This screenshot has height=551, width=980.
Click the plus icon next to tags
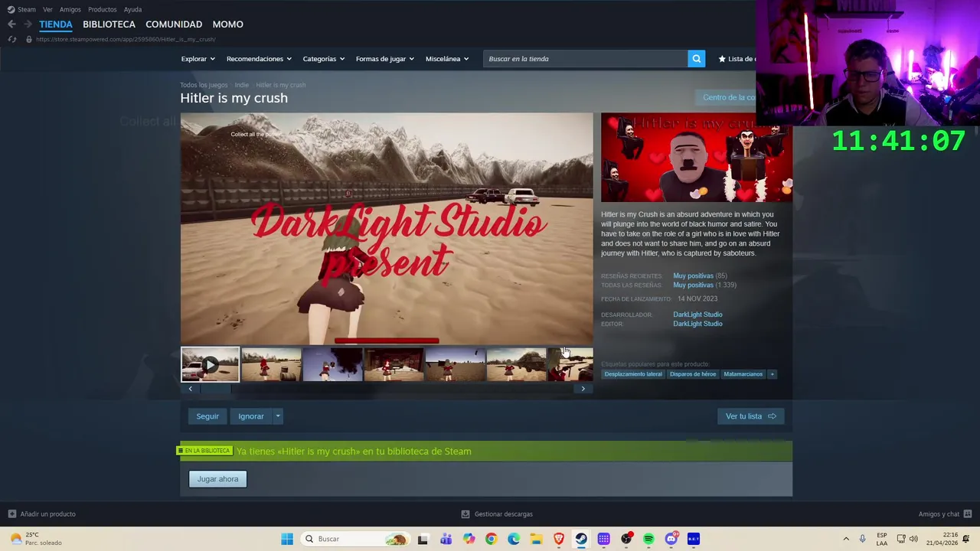click(x=772, y=374)
